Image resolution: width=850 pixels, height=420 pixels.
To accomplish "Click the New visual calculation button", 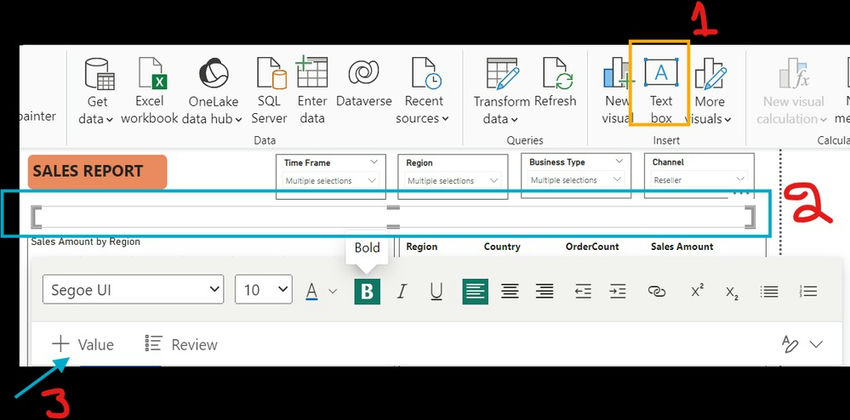I will pyautogui.click(x=793, y=91).
